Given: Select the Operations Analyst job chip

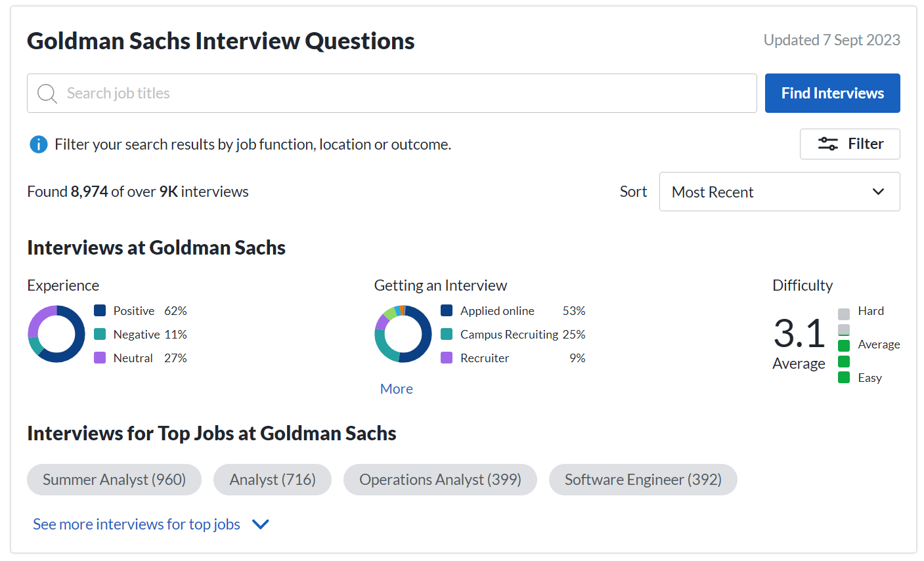Looking at the screenshot, I should [x=440, y=480].
